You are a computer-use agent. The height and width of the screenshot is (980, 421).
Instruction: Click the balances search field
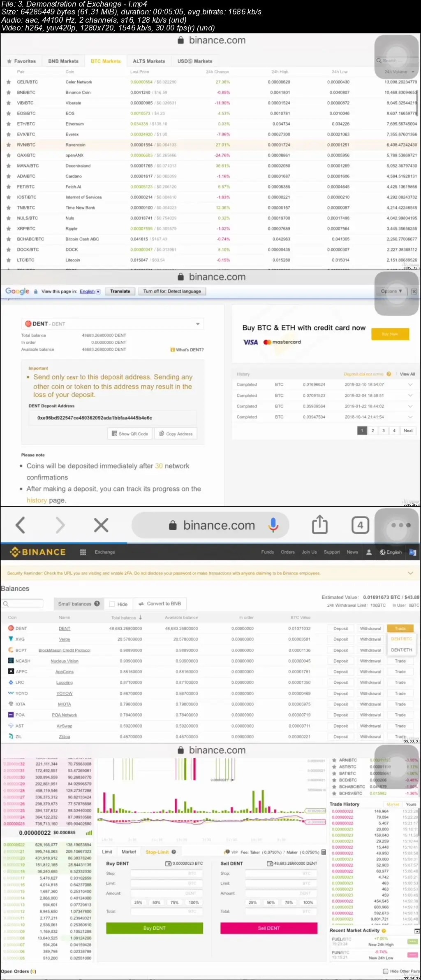pyautogui.click(x=23, y=604)
